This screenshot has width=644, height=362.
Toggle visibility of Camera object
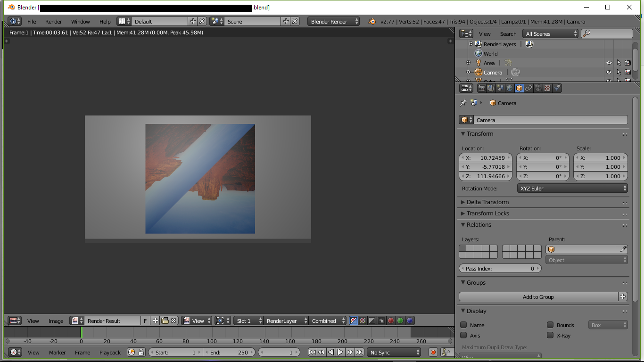[609, 72]
